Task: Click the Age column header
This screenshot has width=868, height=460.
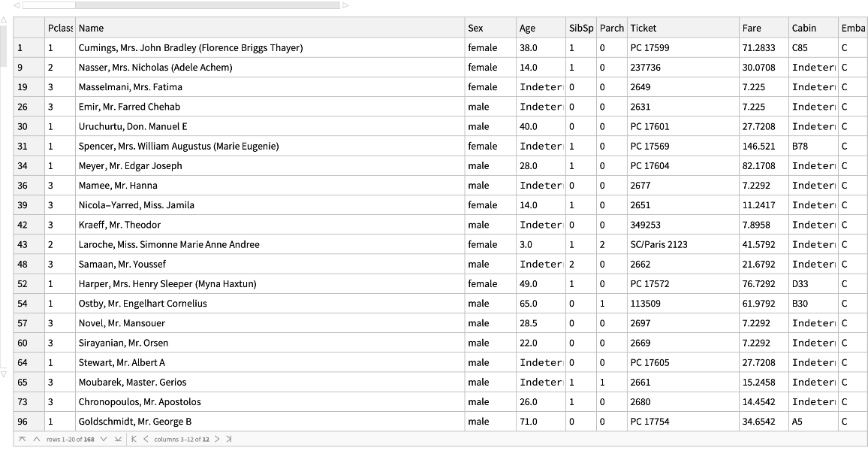Action: point(540,28)
